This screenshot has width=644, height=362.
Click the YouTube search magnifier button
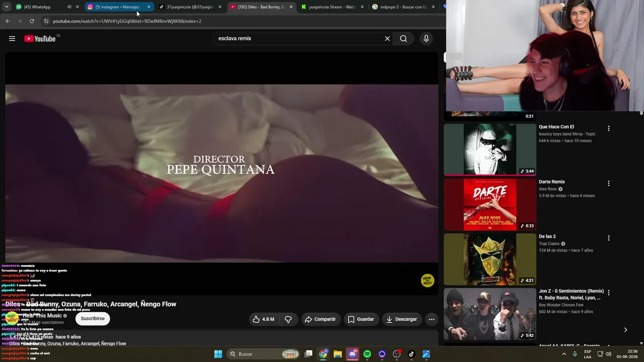pyautogui.click(x=404, y=39)
